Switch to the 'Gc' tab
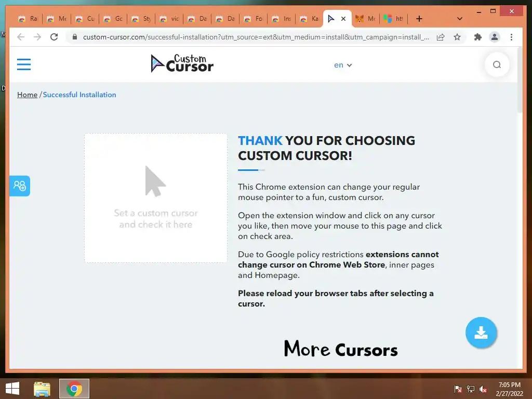Image resolution: width=532 pixels, height=399 pixels. pos(113,19)
